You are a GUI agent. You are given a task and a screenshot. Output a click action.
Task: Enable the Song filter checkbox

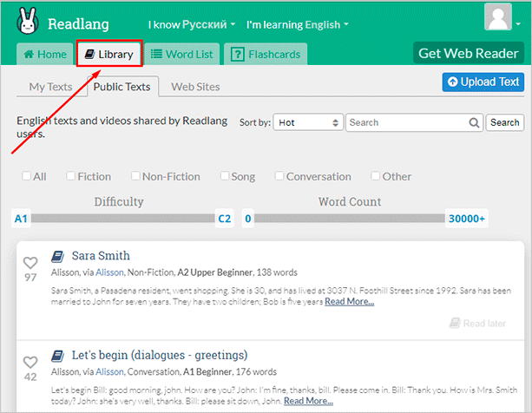pos(225,176)
